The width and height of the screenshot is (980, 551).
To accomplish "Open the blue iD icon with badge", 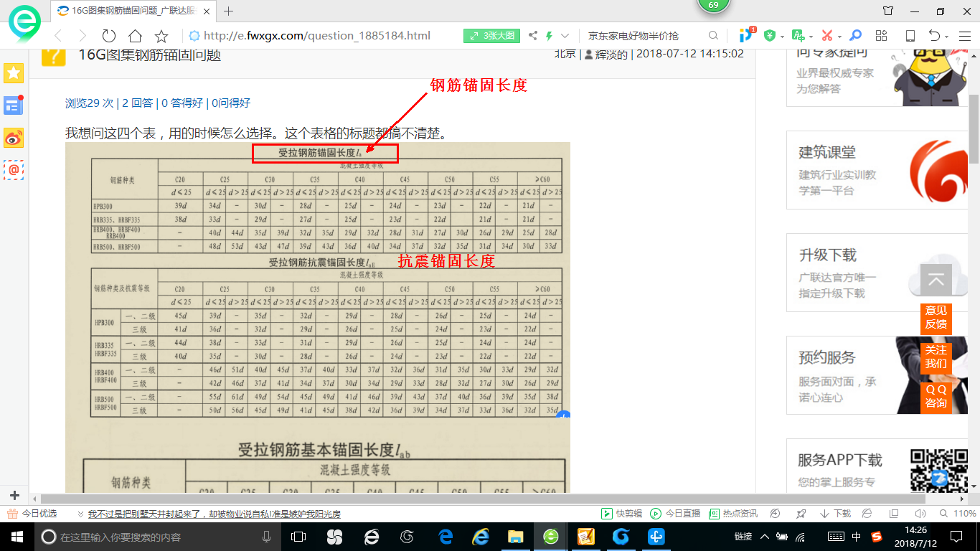I will (747, 34).
